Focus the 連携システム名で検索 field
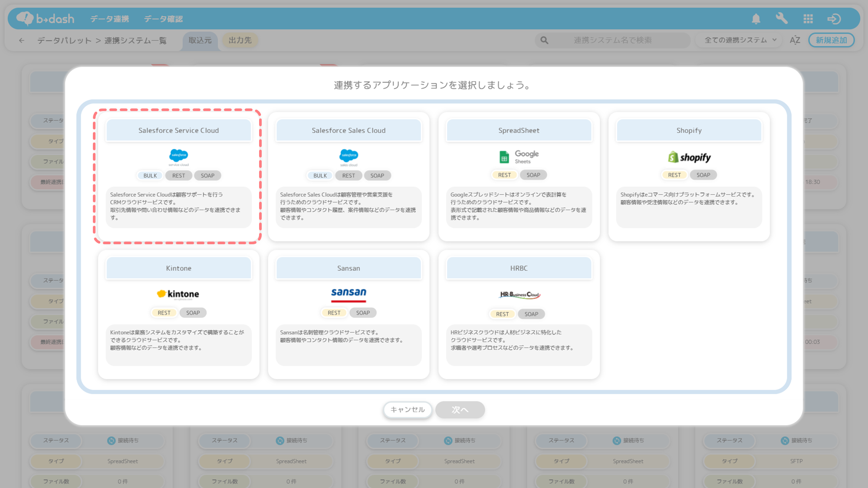The height and width of the screenshot is (488, 868). pyautogui.click(x=613, y=40)
